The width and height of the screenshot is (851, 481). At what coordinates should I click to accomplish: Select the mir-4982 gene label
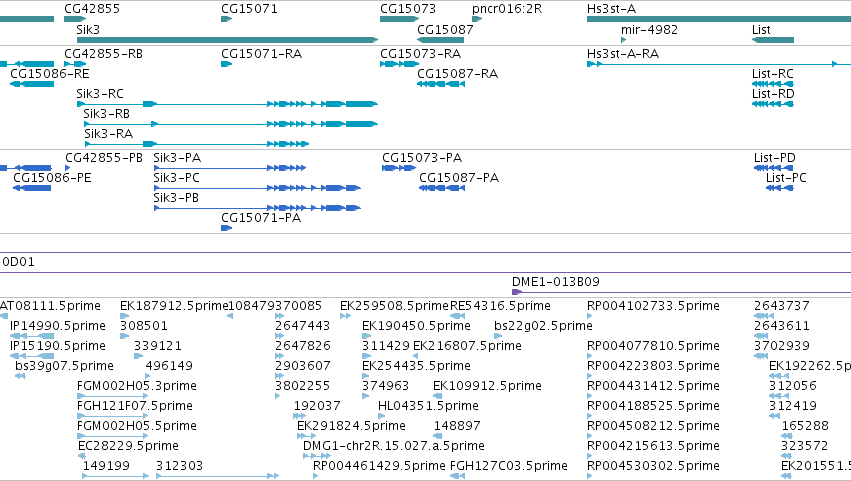[x=649, y=29]
